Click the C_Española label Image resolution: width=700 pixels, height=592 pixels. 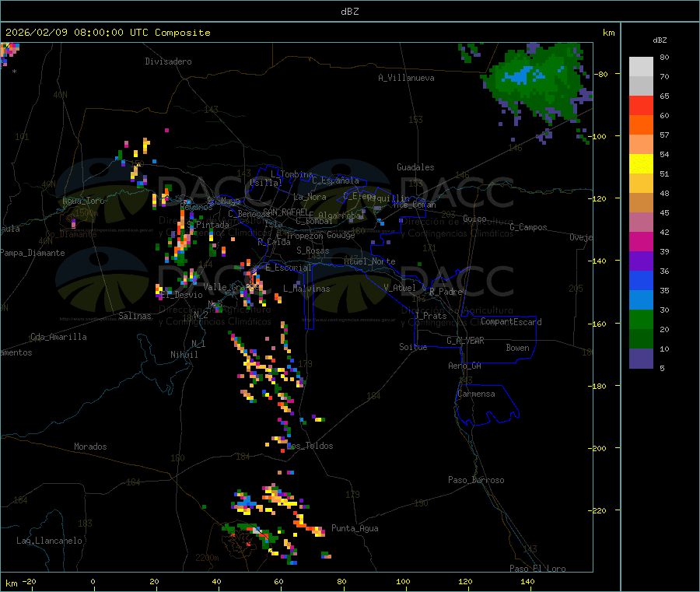click(x=335, y=180)
